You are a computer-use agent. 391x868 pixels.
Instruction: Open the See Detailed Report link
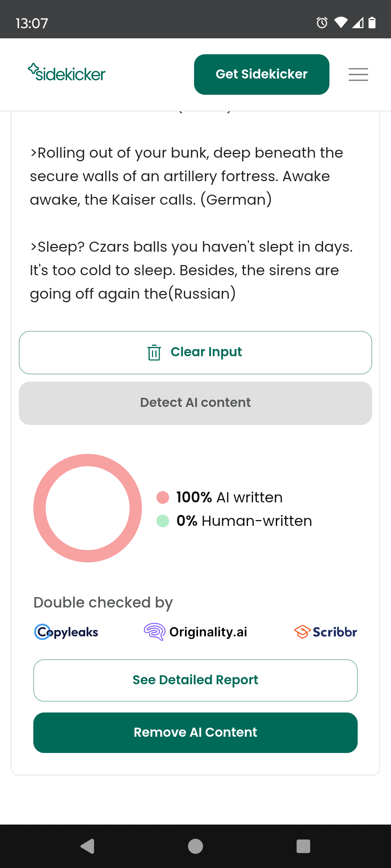(x=195, y=680)
